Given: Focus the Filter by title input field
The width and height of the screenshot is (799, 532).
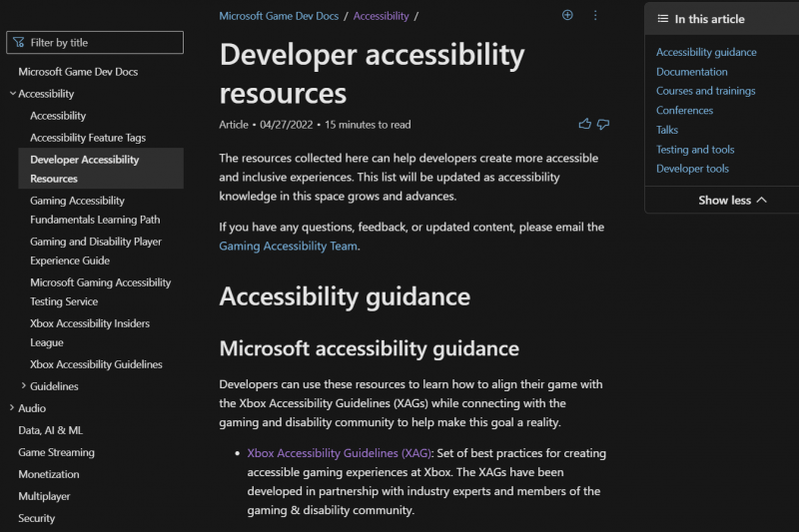Looking at the screenshot, I should coord(95,42).
